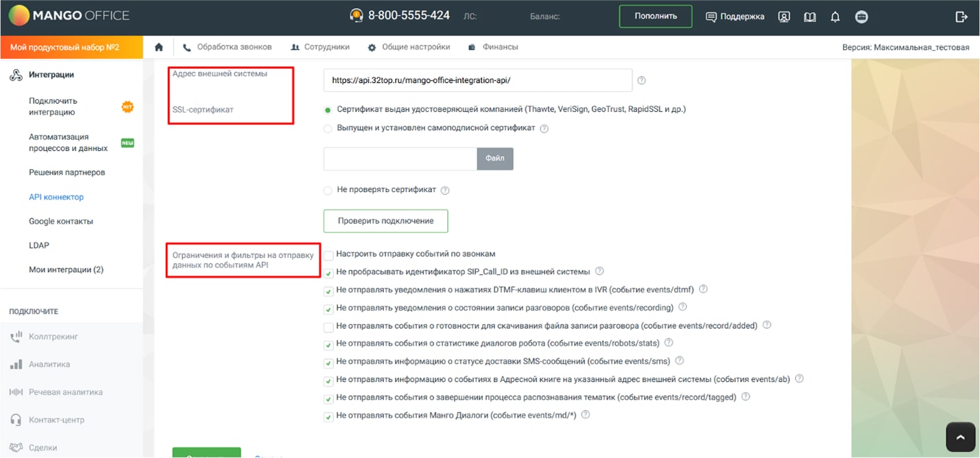This screenshot has height=458, width=980.
Task: Click help icon next to SIP_Call_ID option
Action: (599, 272)
